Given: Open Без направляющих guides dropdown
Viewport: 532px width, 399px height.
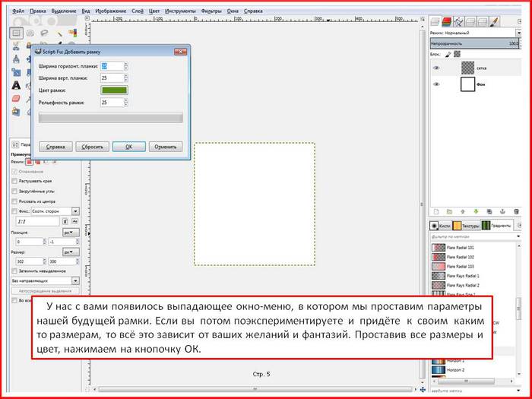Looking at the screenshot, I should 46,281.
